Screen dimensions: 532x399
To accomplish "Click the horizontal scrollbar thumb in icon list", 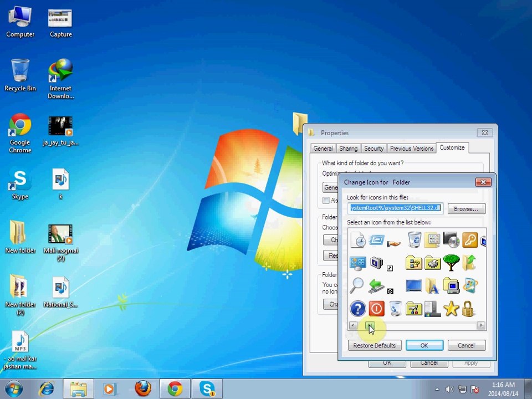I will pyautogui.click(x=370, y=325).
